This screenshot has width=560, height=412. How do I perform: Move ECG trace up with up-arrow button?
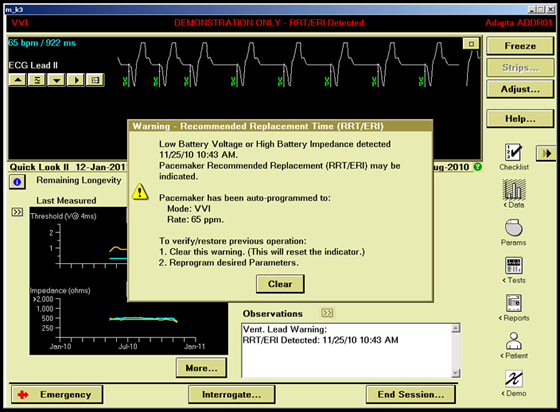click(18, 80)
